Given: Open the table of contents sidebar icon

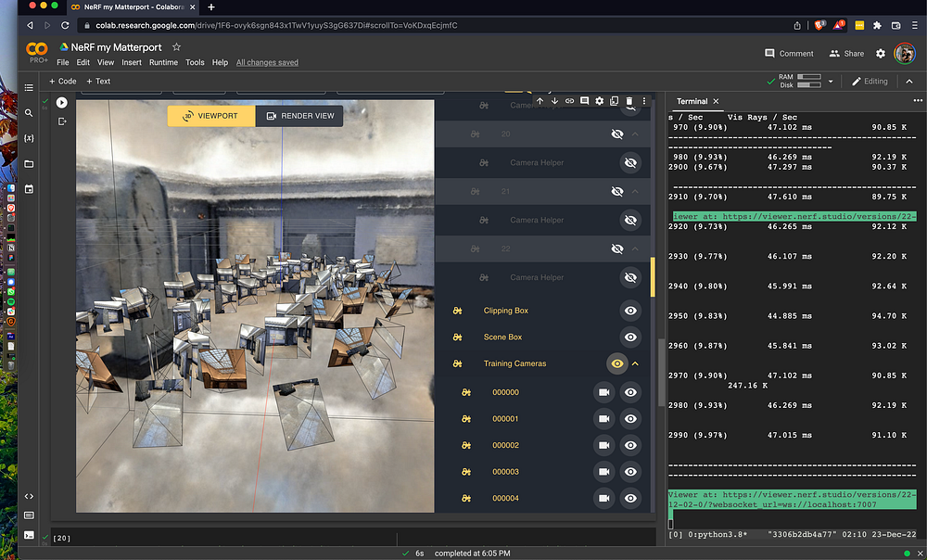Looking at the screenshot, I should [x=29, y=88].
